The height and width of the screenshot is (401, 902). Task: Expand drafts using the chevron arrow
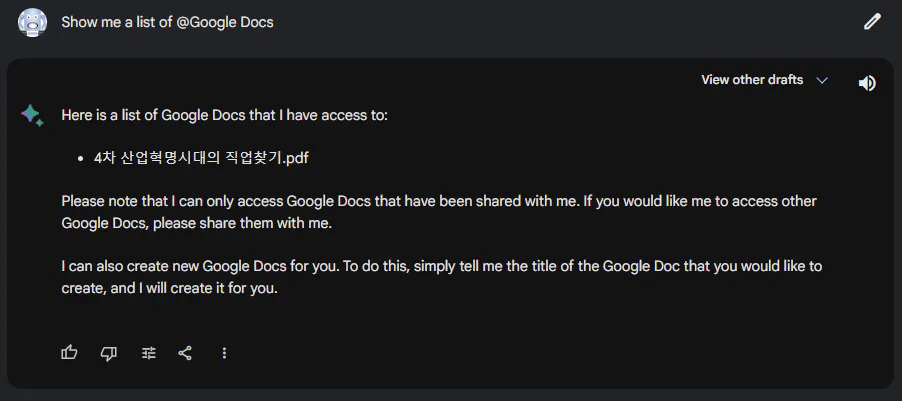822,80
